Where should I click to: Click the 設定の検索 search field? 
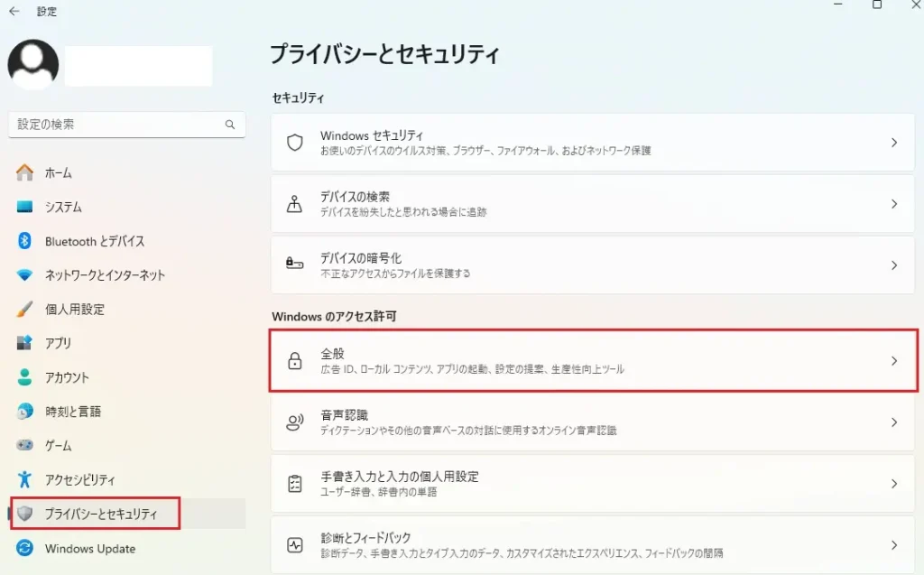tap(127, 125)
